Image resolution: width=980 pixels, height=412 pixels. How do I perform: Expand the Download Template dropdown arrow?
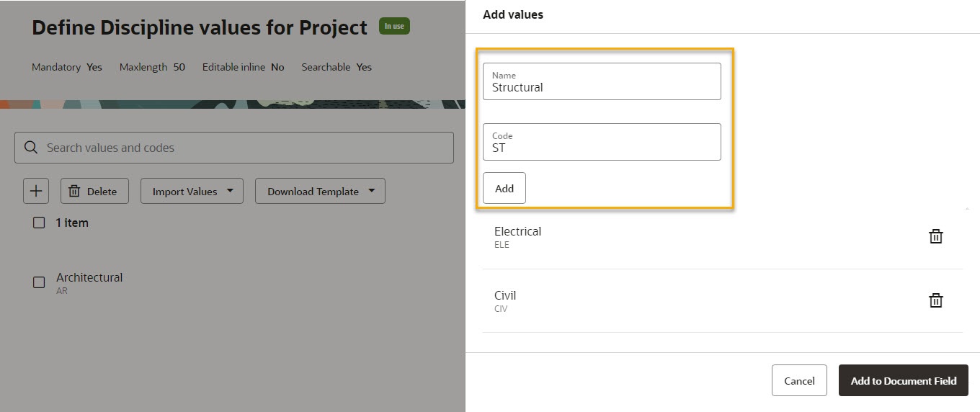click(372, 191)
